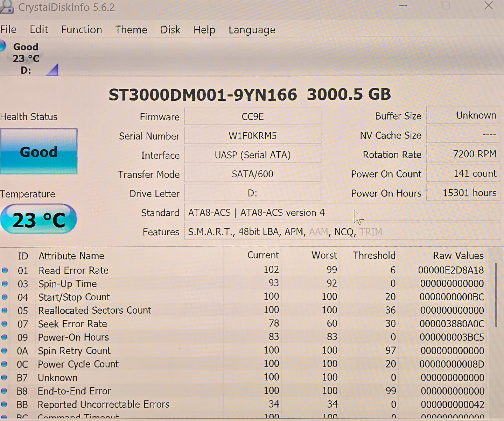Open the Function menu
504x421 pixels.
click(82, 30)
